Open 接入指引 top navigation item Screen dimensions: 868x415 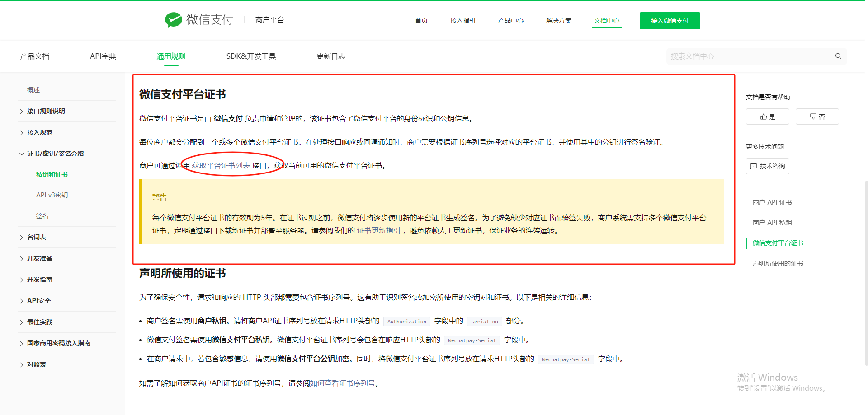463,20
